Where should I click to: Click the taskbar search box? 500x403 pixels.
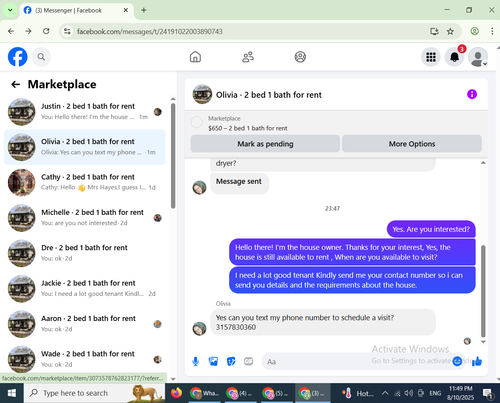pyautogui.click(x=94, y=393)
